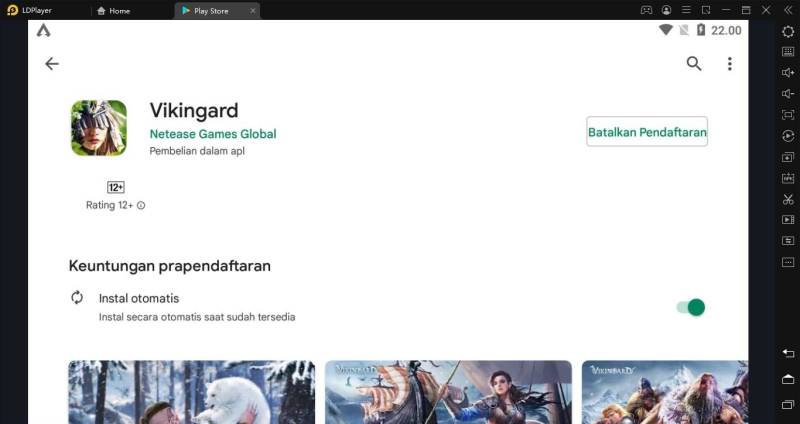Viewport: 800px width, 424px height.
Task: Click the gamepad icon in title bar
Action: [646, 10]
